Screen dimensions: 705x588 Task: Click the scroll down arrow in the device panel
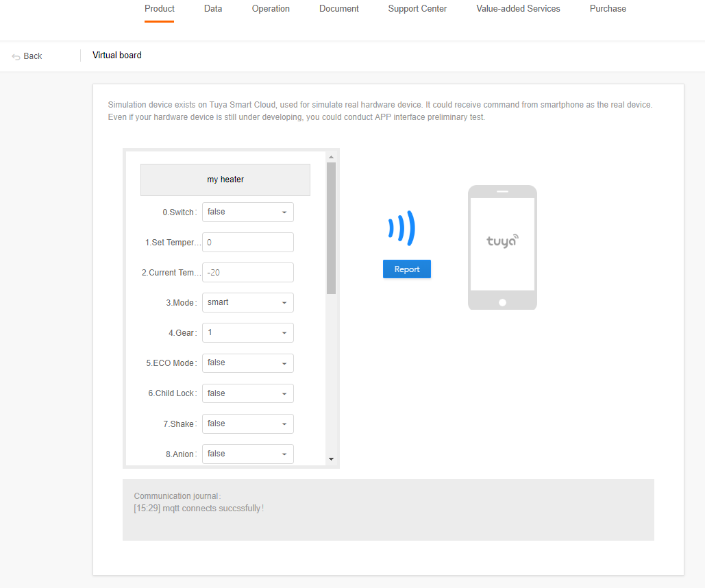[331, 458]
